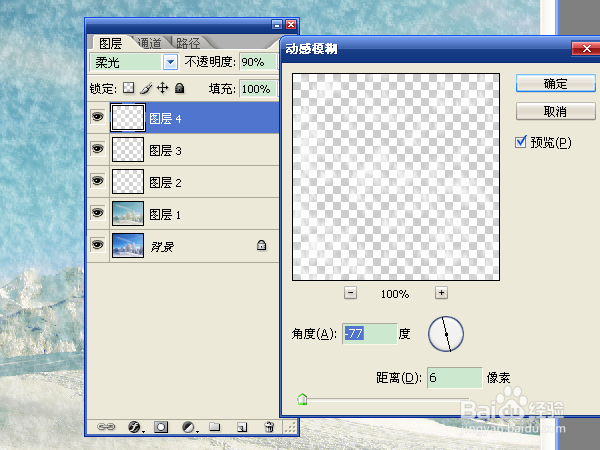The width and height of the screenshot is (600, 450).
Task: Switch to the 路径 tab
Action: (x=188, y=43)
